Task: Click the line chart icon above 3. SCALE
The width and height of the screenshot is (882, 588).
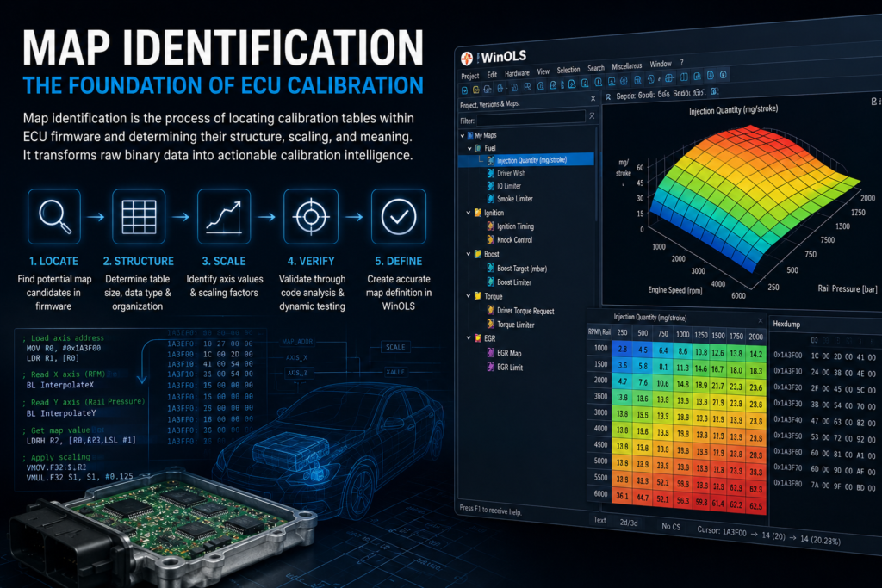Action: 223,216
